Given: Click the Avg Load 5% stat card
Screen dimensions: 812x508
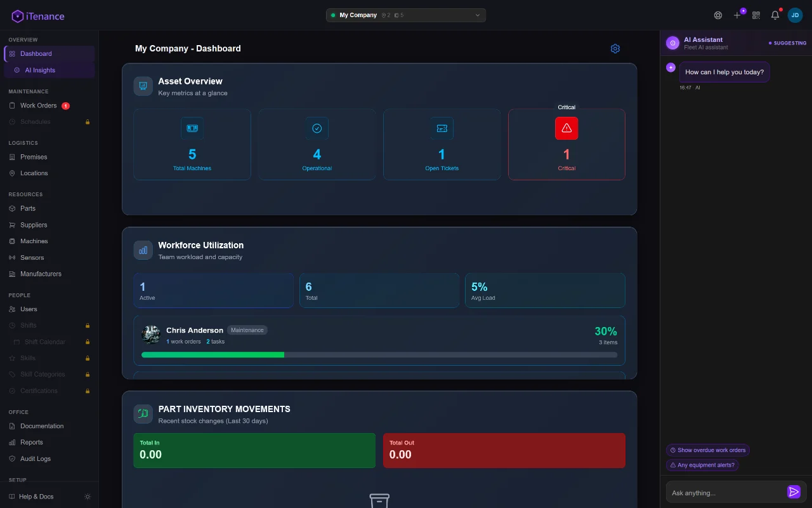Looking at the screenshot, I should coord(545,290).
